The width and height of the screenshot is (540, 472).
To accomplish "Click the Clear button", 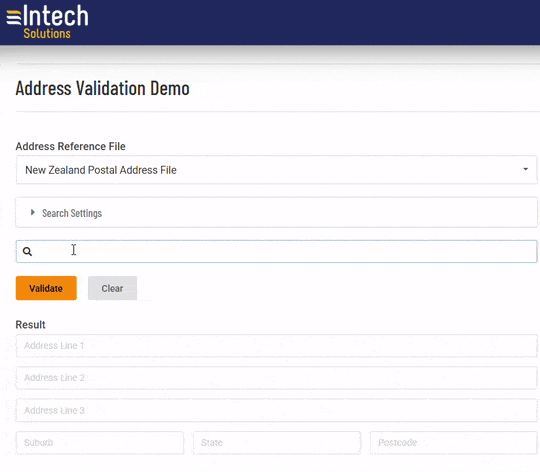I will (x=112, y=288).
